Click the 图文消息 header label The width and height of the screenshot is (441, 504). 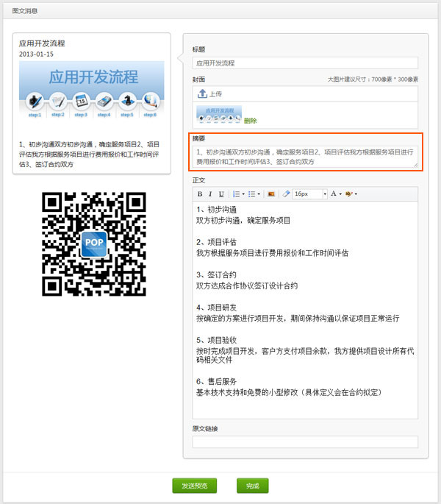25,11
